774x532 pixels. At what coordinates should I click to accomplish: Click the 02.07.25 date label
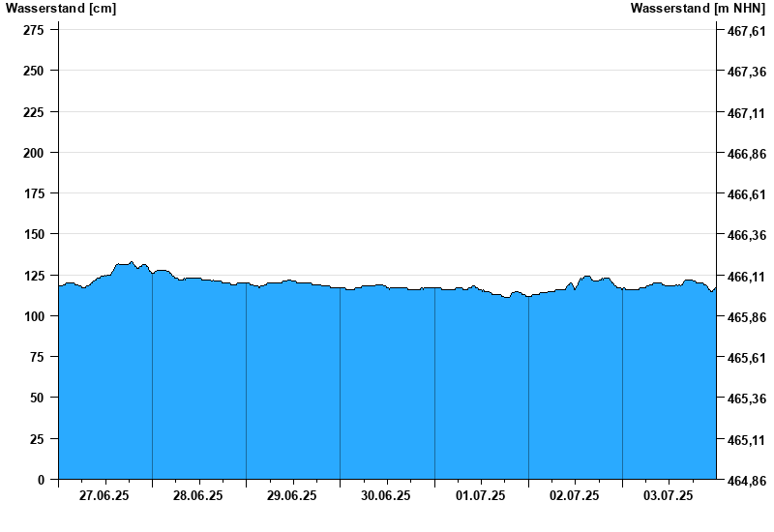[575, 495]
